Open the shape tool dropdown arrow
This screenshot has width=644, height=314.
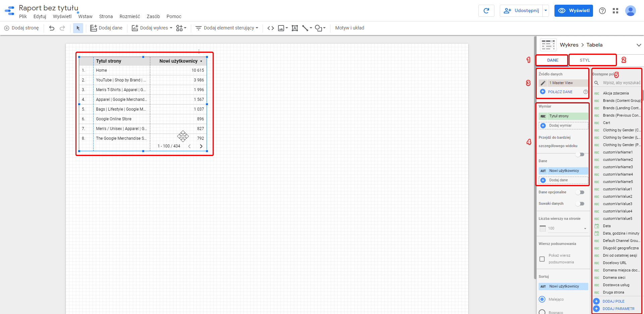point(324,28)
